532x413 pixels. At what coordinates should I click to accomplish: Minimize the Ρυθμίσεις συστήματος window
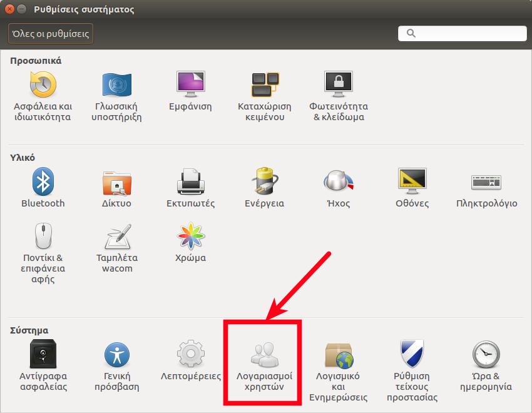tap(22, 9)
